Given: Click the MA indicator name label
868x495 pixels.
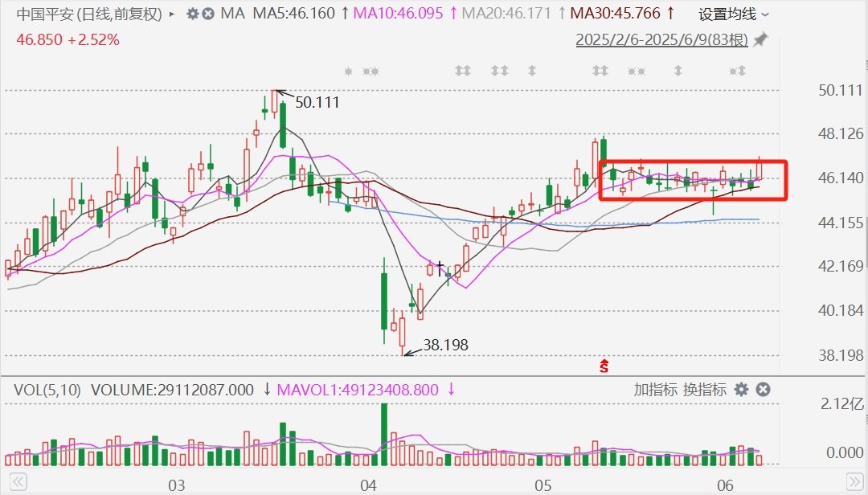Looking at the screenshot, I should (x=232, y=14).
